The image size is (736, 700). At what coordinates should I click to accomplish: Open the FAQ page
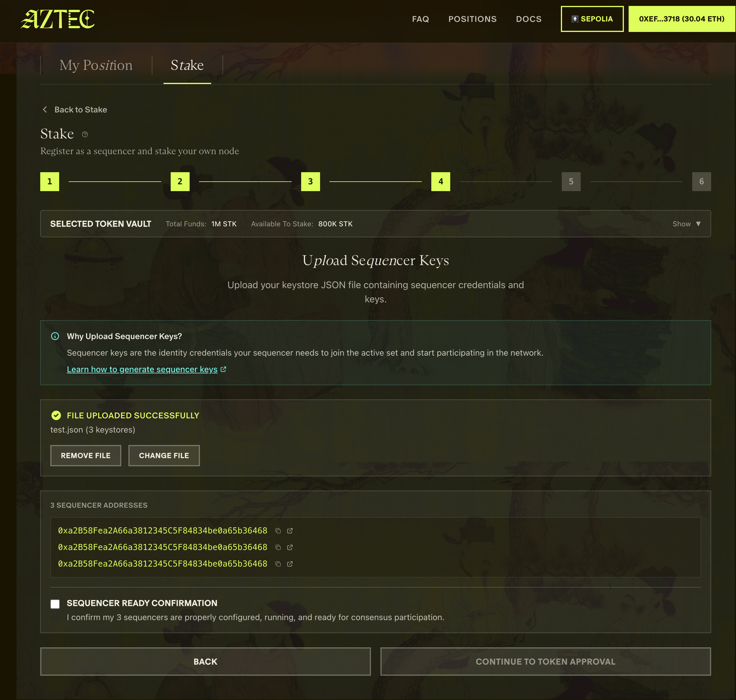click(420, 19)
